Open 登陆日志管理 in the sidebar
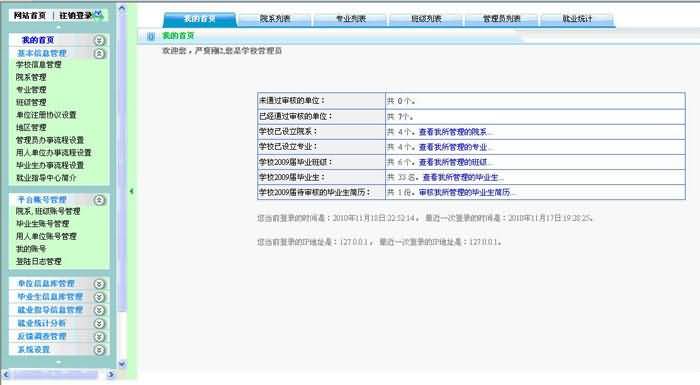Screen dimensions: 700x385 coord(38,261)
